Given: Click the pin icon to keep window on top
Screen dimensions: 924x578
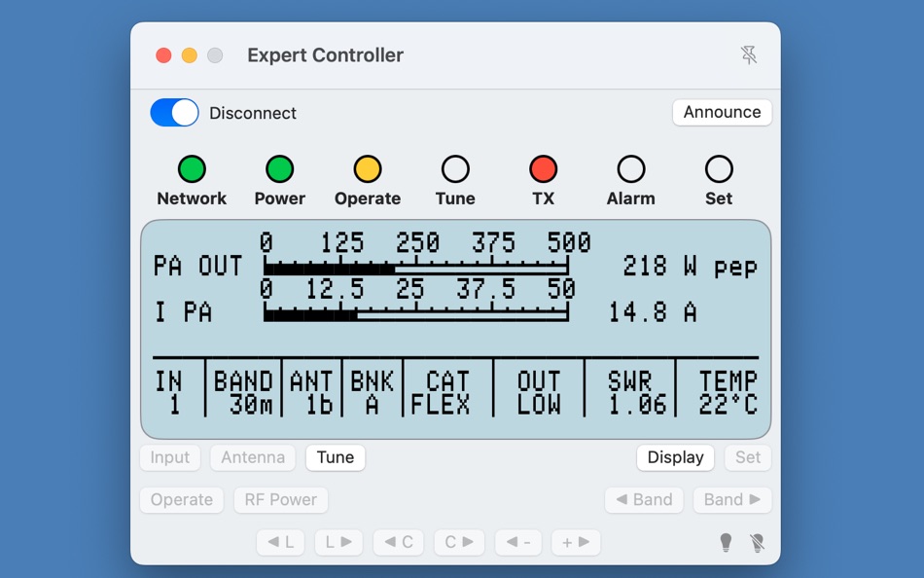Looking at the screenshot, I should click(x=749, y=55).
